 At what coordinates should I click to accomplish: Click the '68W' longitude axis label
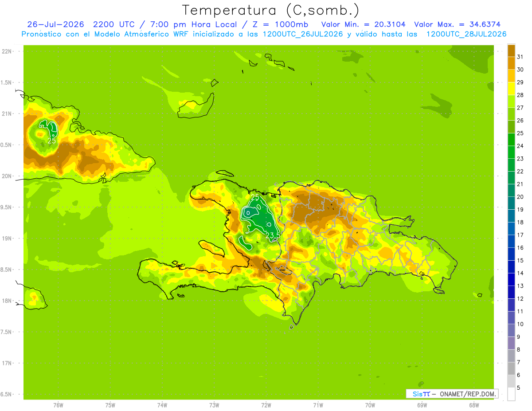(x=474, y=405)
